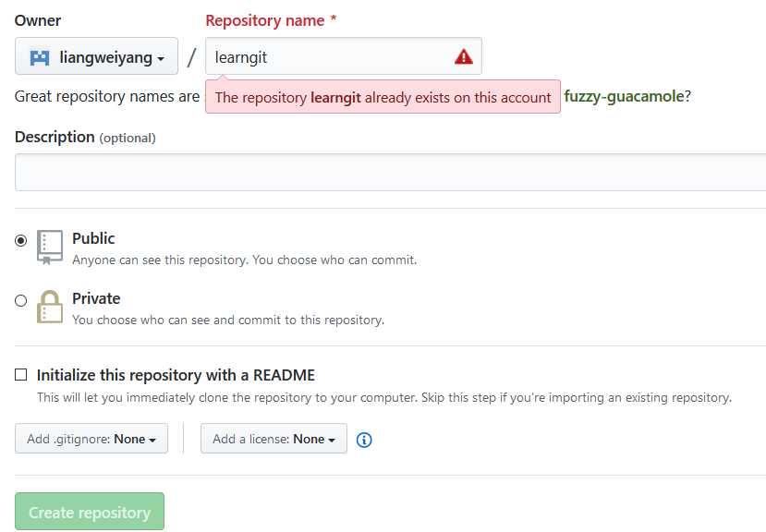
Task: Use the fuzzy-guacamole name suggestion
Action: 624,96
